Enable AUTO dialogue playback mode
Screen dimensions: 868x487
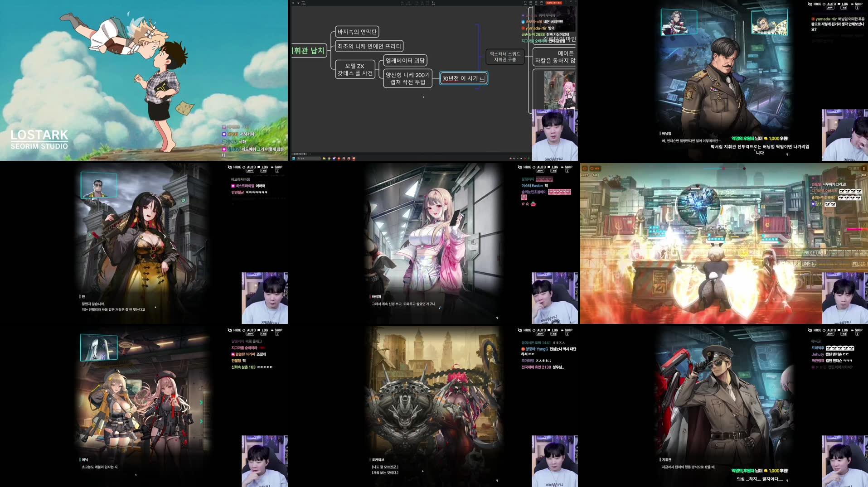coord(245,167)
